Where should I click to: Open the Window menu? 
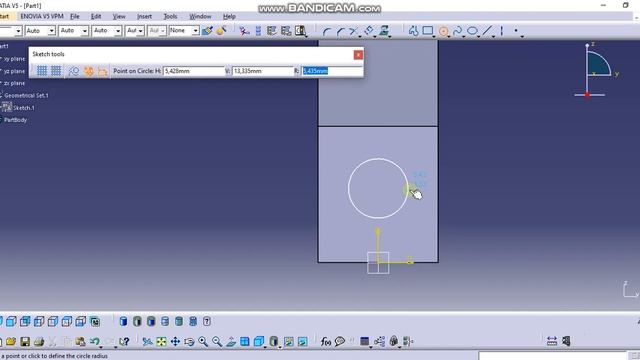pos(200,16)
